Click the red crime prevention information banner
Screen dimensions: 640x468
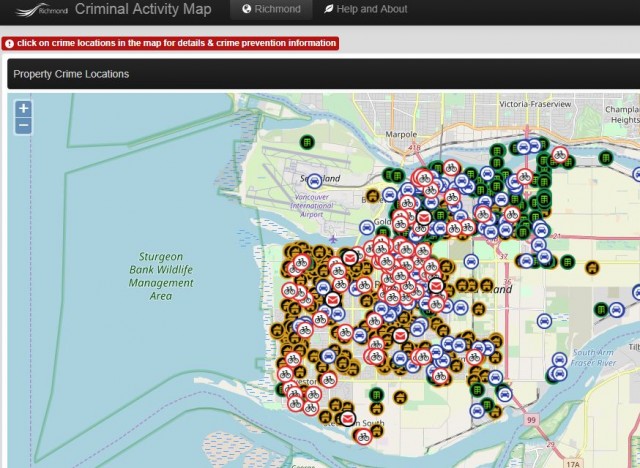[x=170, y=43]
